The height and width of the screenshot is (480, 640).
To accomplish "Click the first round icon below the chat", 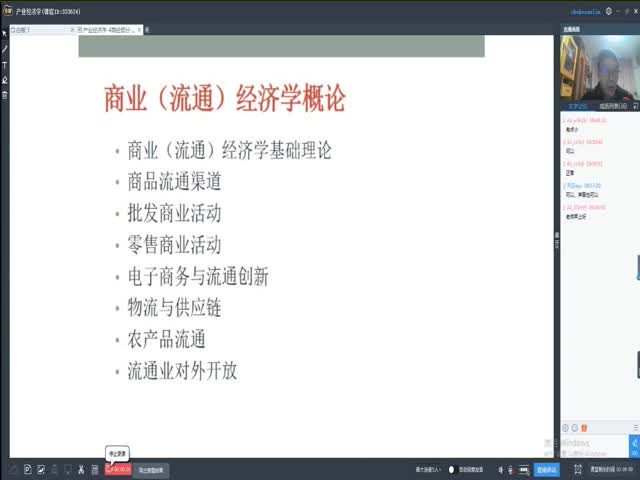I will click(x=565, y=428).
